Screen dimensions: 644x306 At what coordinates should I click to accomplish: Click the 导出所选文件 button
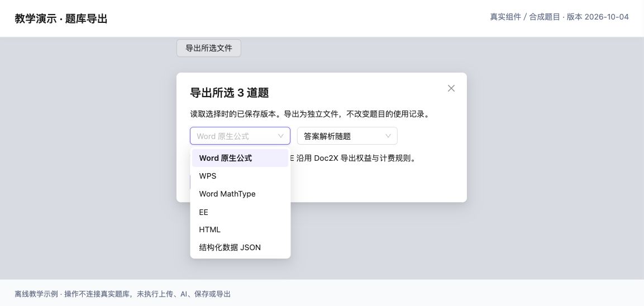click(x=209, y=48)
